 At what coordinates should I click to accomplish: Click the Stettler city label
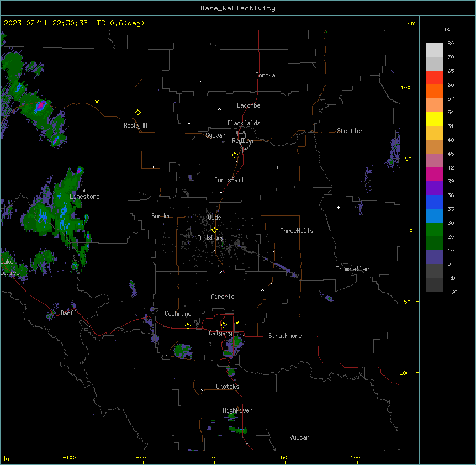click(x=350, y=131)
